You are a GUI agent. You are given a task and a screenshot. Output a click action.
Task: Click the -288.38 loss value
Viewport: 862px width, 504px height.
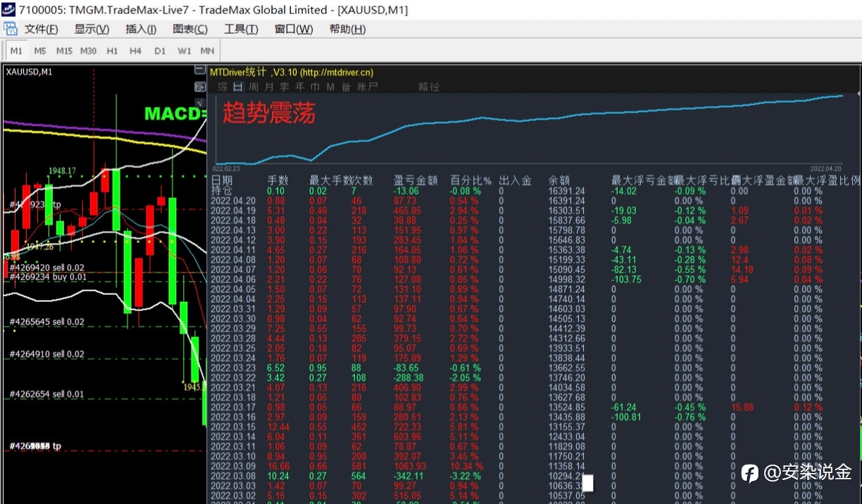point(409,378)
